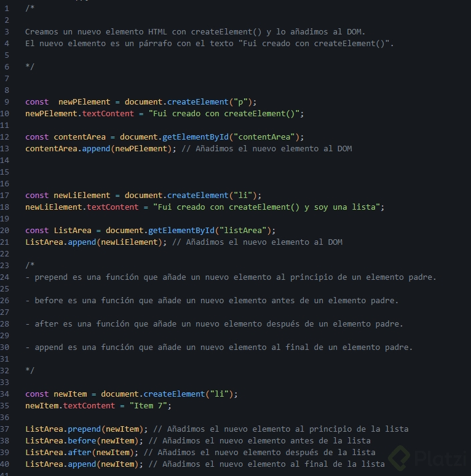Click getElementById on the contentArea declaration line
The height and width of the screenshot is (476, 471).
(196, 137)
